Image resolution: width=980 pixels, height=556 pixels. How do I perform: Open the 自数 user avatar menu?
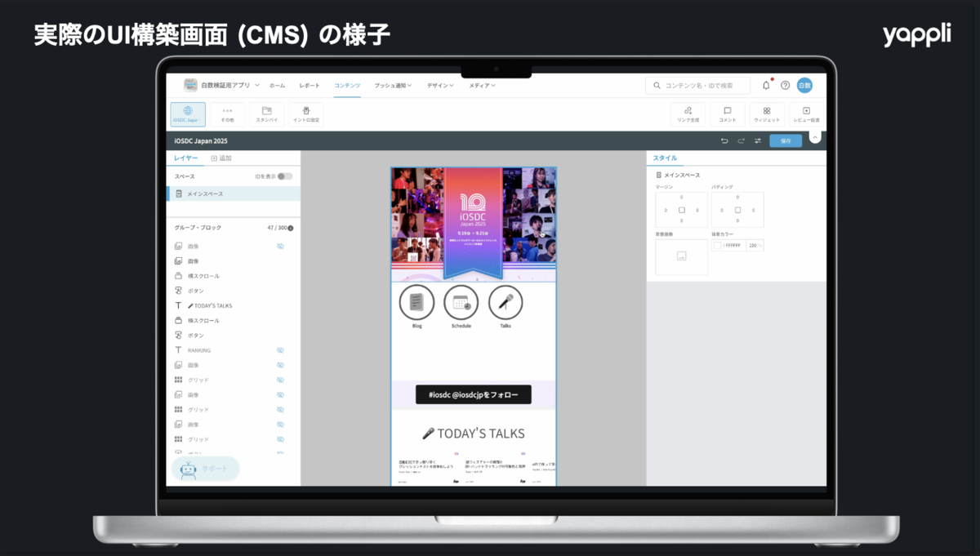(804, 85)
